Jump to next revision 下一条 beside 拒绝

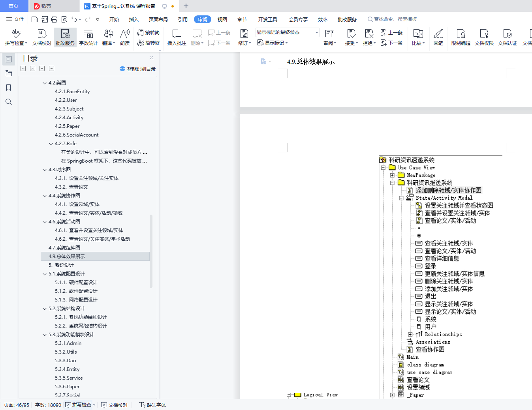pyautogui.click(x=391, y=43)
